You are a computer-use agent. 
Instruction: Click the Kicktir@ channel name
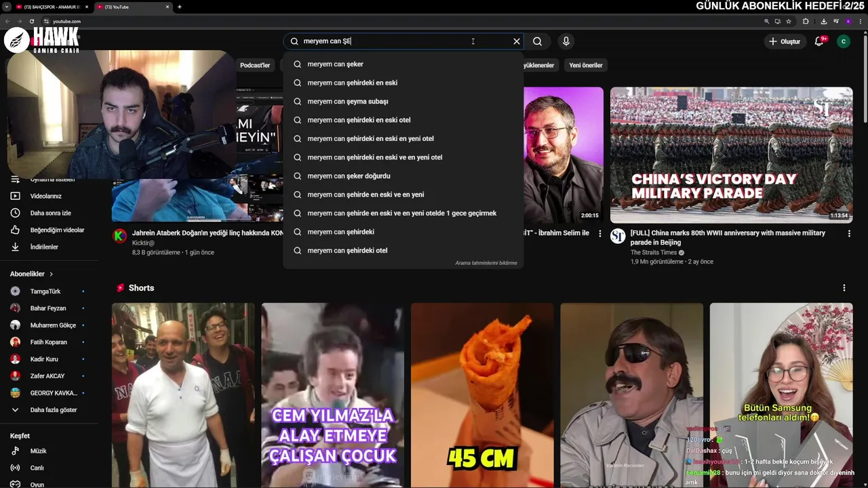143,243
